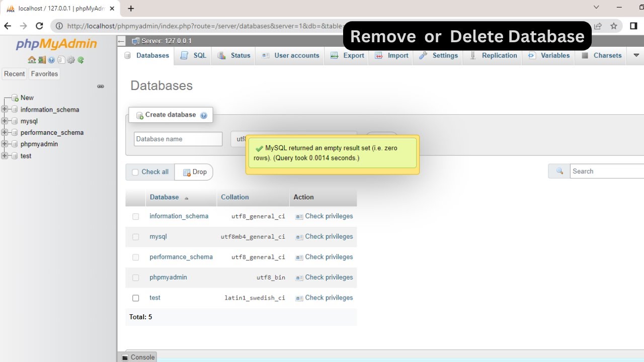Show Favorites tables list
Screen dimensions: 644x362
[x=44, y=74]
